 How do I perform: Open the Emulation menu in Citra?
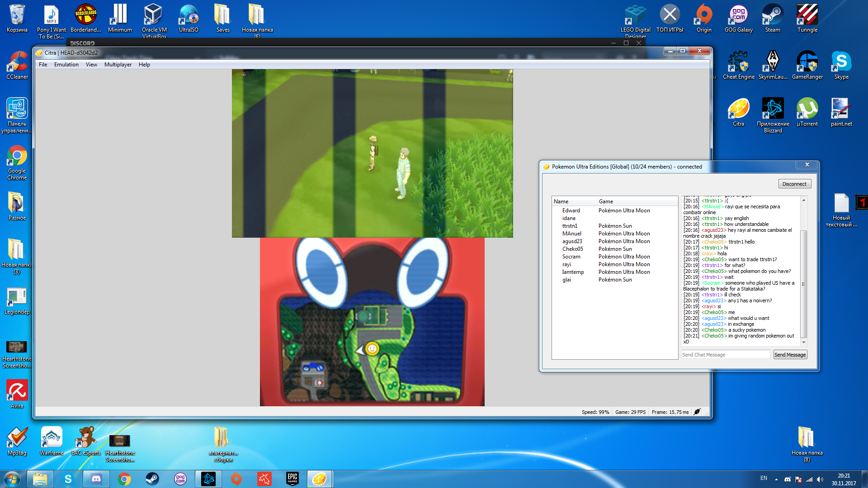66,65
